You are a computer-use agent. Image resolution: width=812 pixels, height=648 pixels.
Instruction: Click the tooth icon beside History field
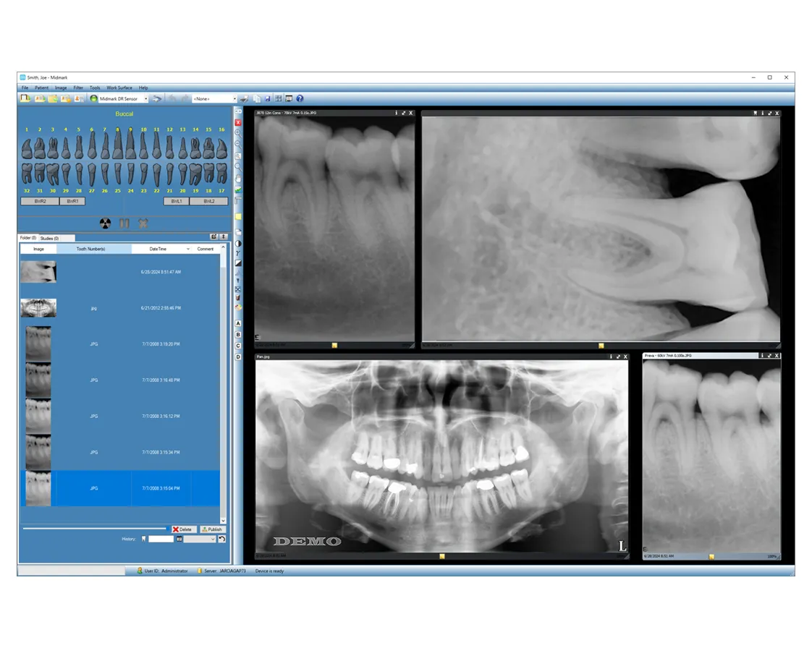[143, 539]
